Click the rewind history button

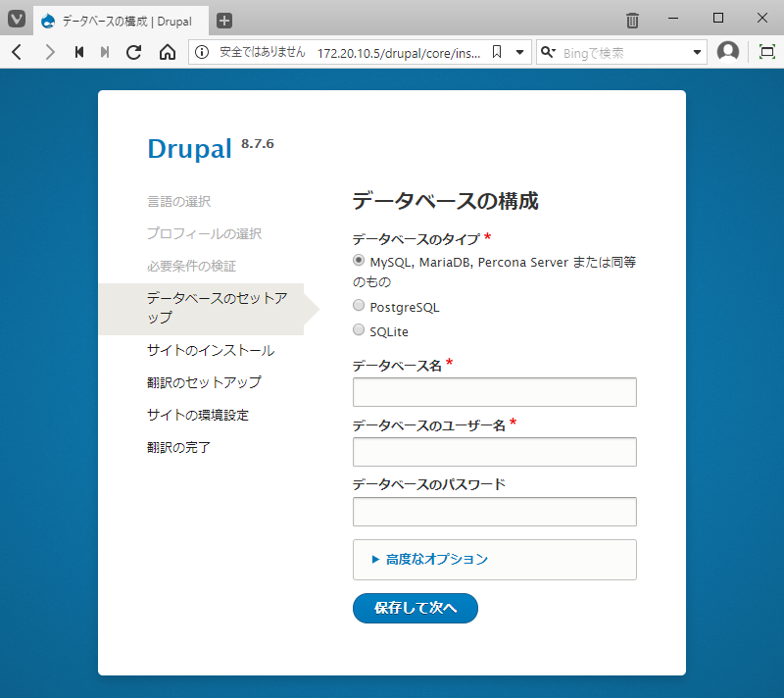(x=79, y=52)
